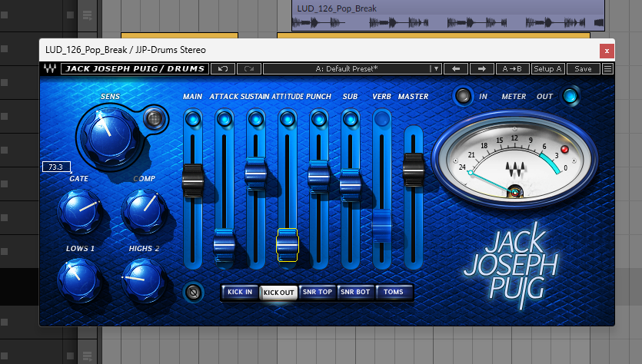
Task: Click the COMP knob
Action: point(144,211)
